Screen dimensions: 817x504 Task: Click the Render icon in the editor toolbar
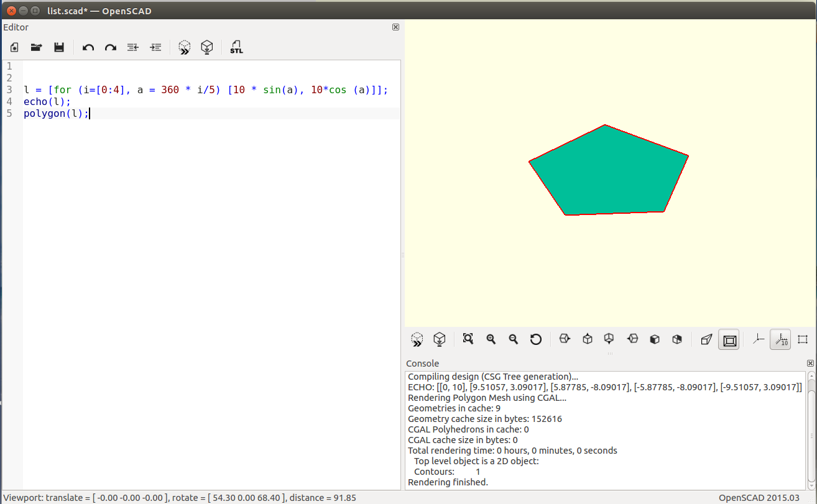tap(207, 47)
